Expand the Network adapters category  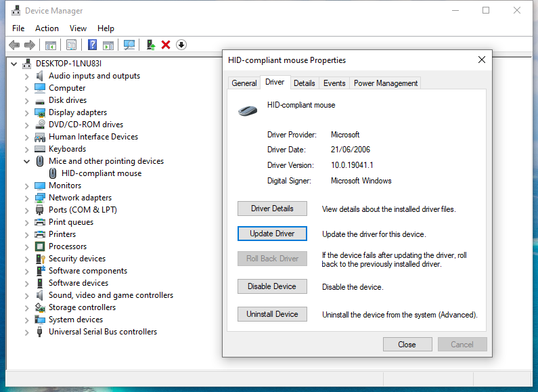pyautogui.click(x=27, y=198)
